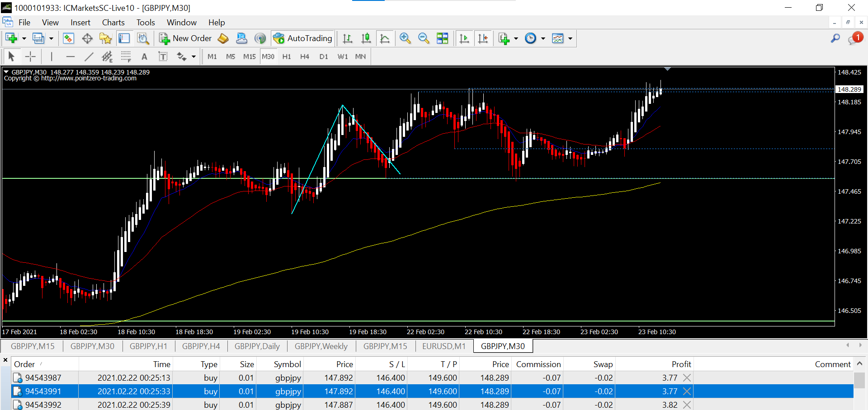Open the Profiles icon
The height and width of the screenshot is (410, 868).
point(39,38)
